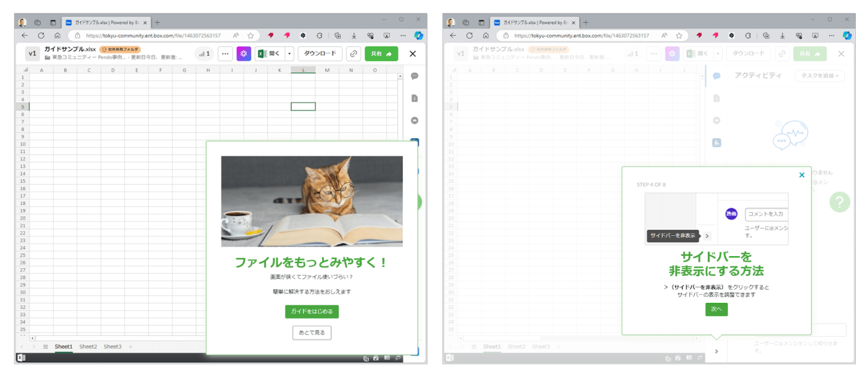Switch to Sheet3 tab in left window

pos(112,347)
